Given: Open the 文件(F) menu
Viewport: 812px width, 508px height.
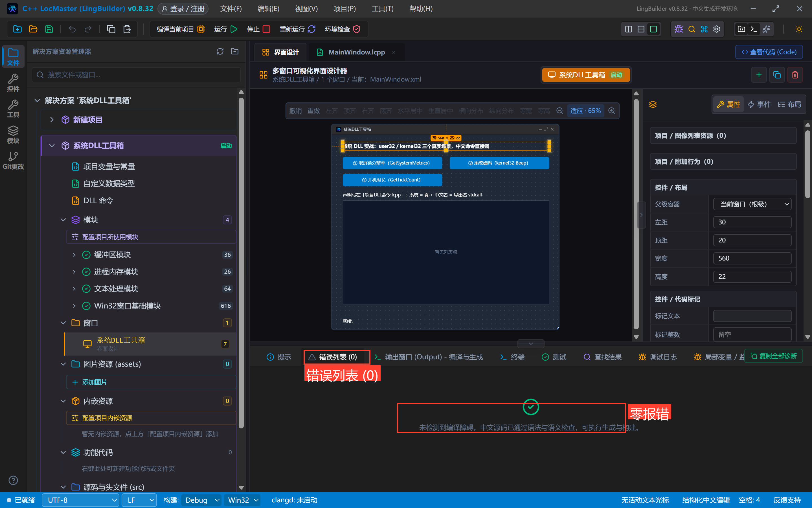Looking at the screenshot, I should [x=231, y=9].
